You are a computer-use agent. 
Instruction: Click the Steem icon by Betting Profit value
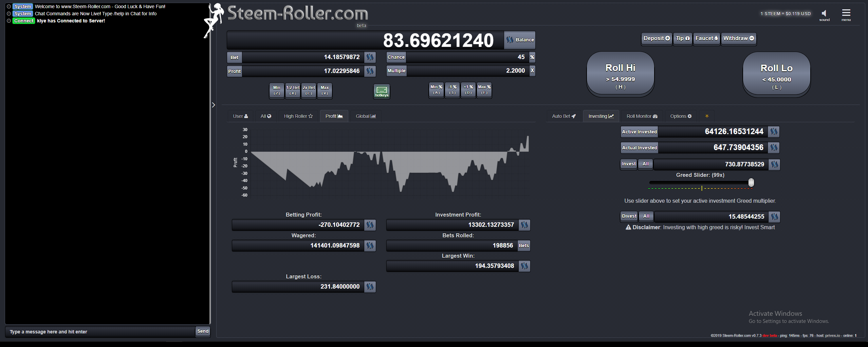(x=370, y=225)
